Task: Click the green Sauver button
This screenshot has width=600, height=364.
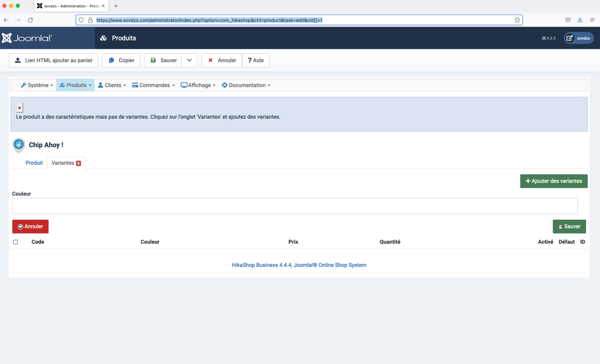Action: click(x=569, y=226)
